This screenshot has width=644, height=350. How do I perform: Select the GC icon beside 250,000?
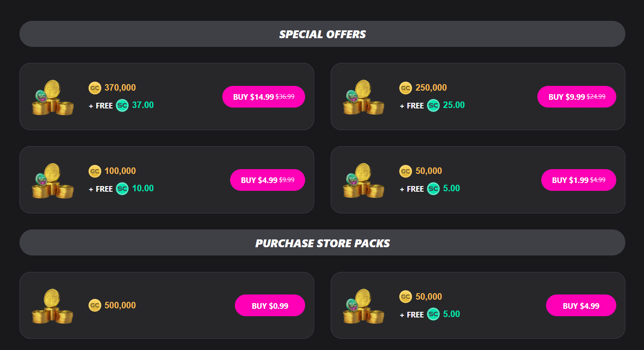point(406,88)
